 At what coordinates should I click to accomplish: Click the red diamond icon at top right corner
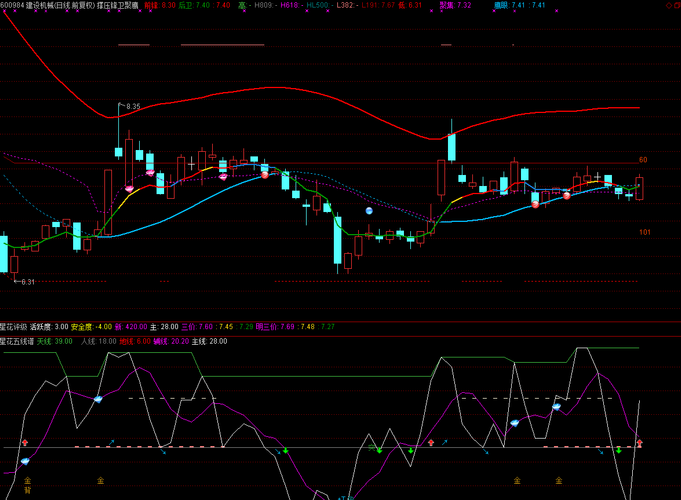668,5
